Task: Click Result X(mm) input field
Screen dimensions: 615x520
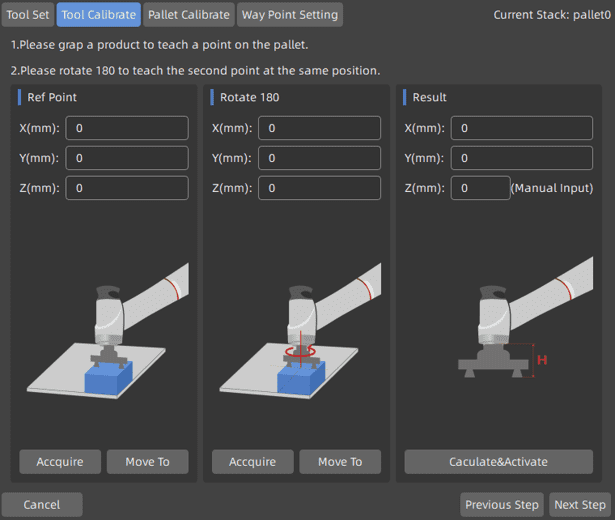Action: 522,128
